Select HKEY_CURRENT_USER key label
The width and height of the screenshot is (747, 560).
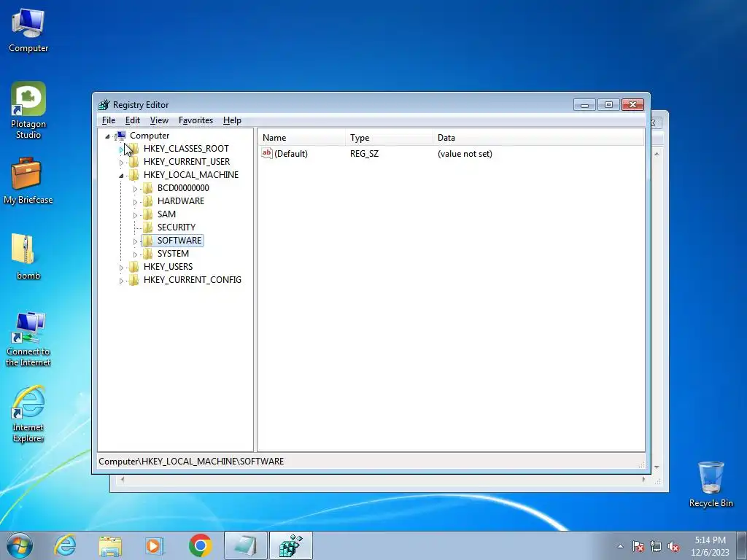(187, 162)
